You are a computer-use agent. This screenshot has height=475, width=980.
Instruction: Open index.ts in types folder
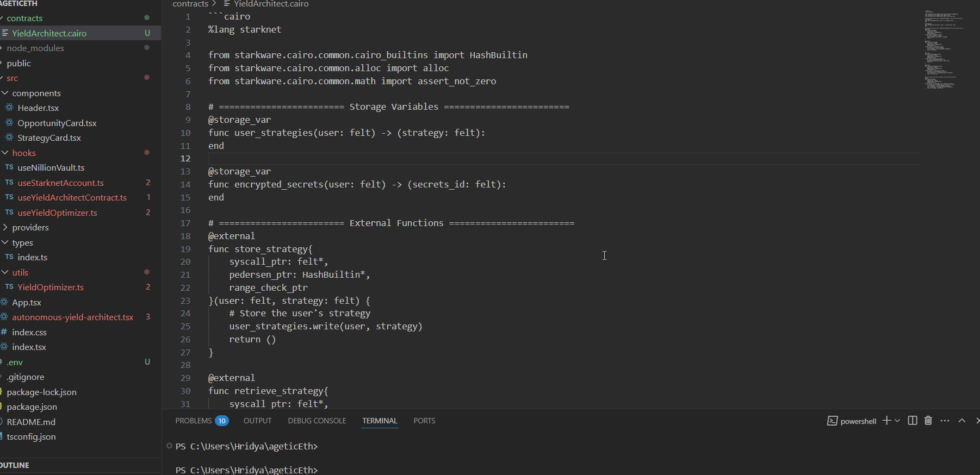coord(32,257)
